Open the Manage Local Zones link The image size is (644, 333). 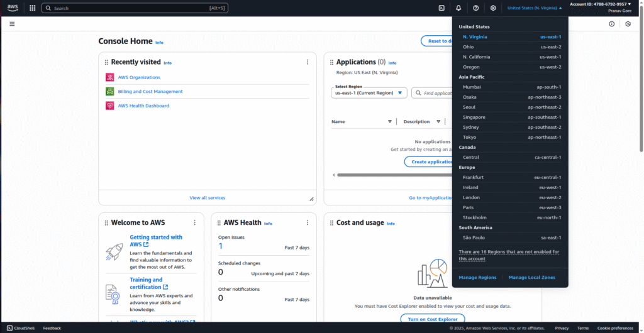[x=532, y=278]
